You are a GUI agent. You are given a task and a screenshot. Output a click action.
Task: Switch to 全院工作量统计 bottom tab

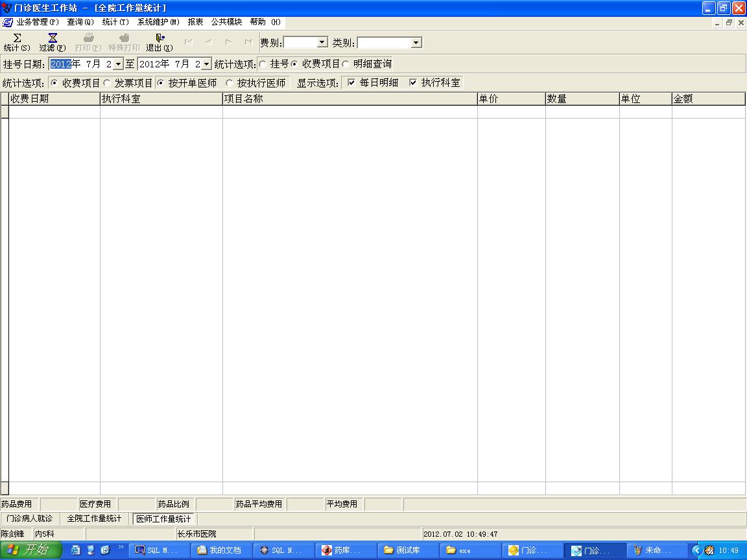94,518
